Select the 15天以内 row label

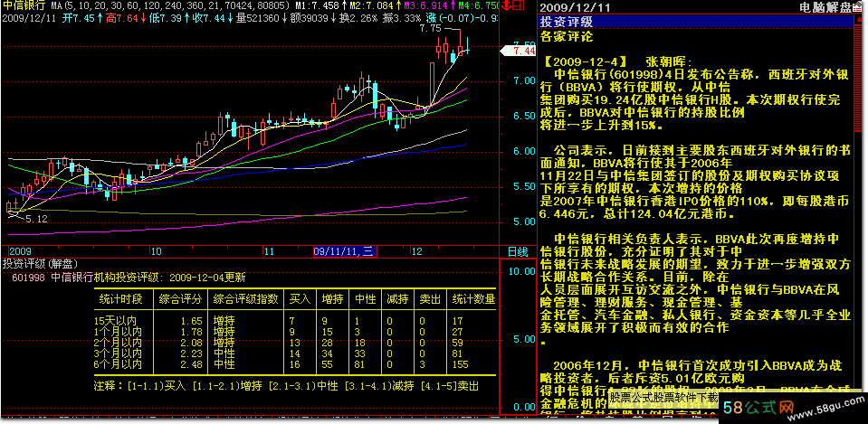coord(116,321)
